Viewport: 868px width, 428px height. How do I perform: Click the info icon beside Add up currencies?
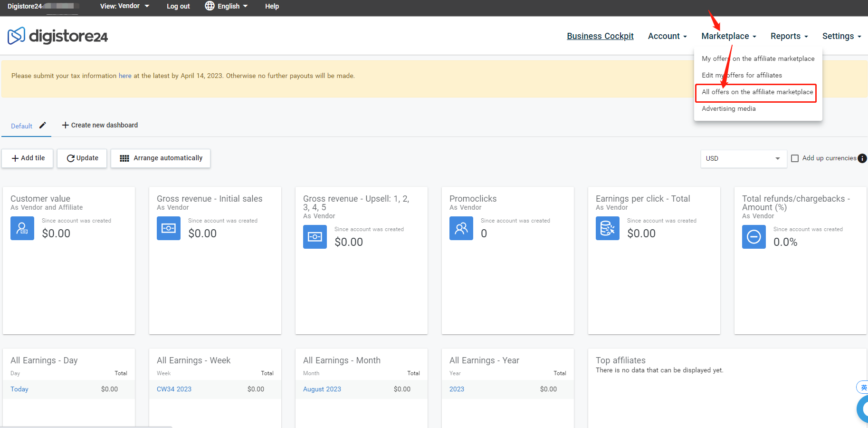(x=862, y=158)
